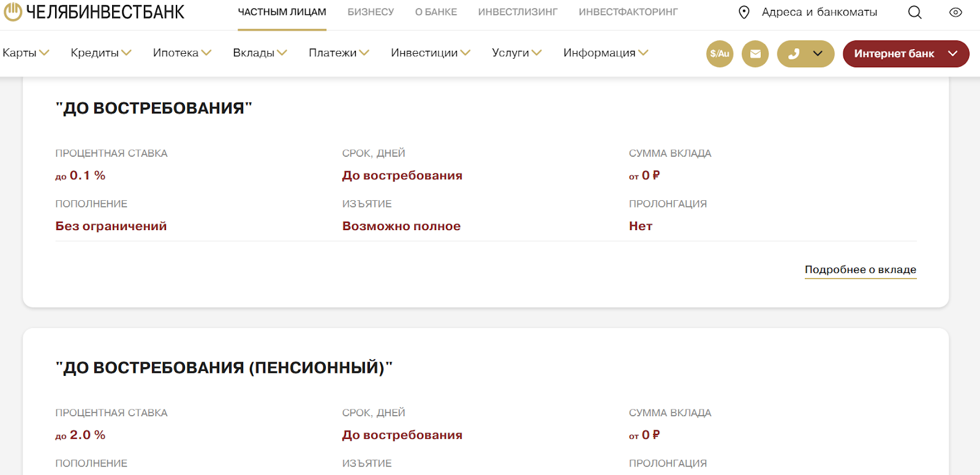
Task: Expand the phone button dropdown arrow
Action: pos(818,54)
